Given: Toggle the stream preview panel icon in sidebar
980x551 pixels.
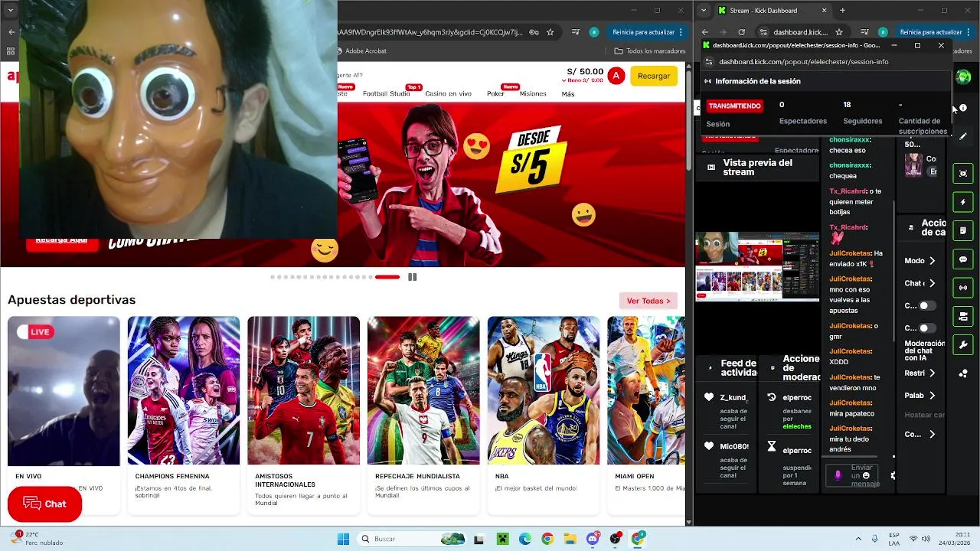Looking at the screenshot, I should (x=963, y=174).
